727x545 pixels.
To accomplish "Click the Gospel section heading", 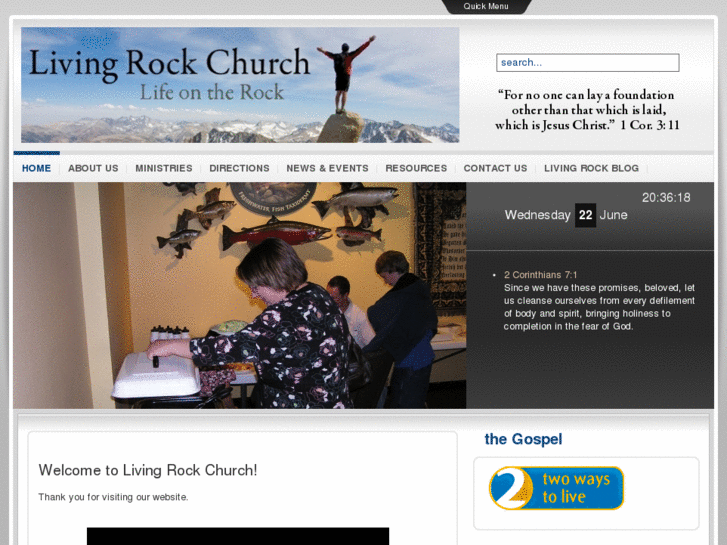I will pyautogui.click(x=523, y=439).
